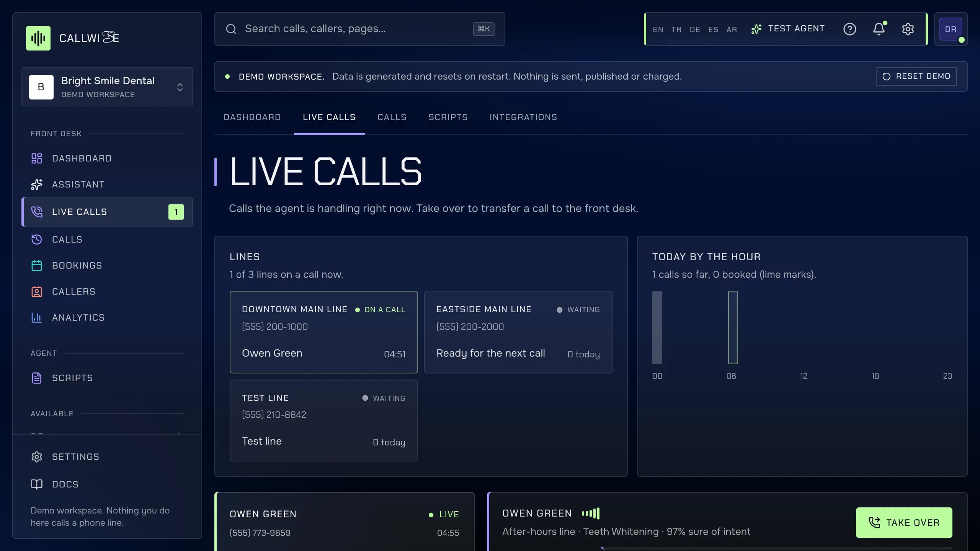Click the Test Agent button

(x=788, y=29)
